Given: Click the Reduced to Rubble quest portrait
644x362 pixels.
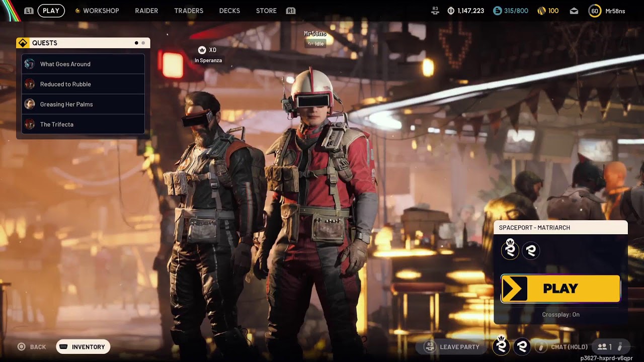Looking at the screenshot, I should tap(30, 84).
